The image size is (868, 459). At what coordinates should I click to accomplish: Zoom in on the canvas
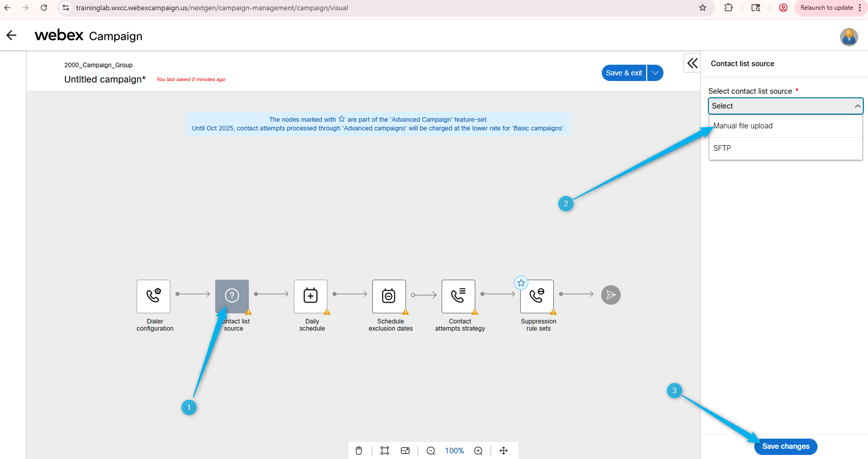click(x=478, y=451)
